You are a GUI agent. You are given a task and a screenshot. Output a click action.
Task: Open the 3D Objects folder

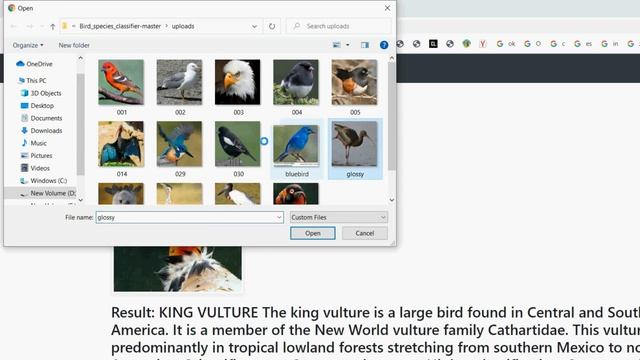(x=41, y=93)
